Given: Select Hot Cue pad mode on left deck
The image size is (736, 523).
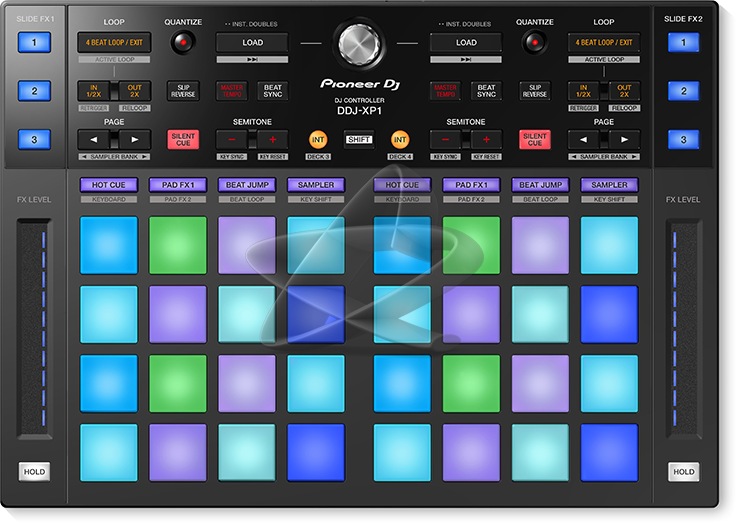Looking at the screenshot, I should tap(108, 185).
